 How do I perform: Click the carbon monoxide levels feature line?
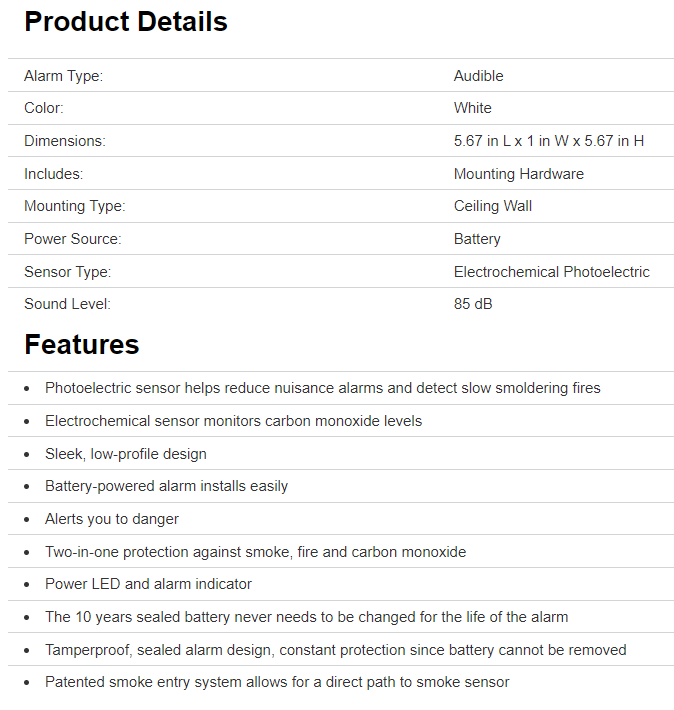coord(233,421)
